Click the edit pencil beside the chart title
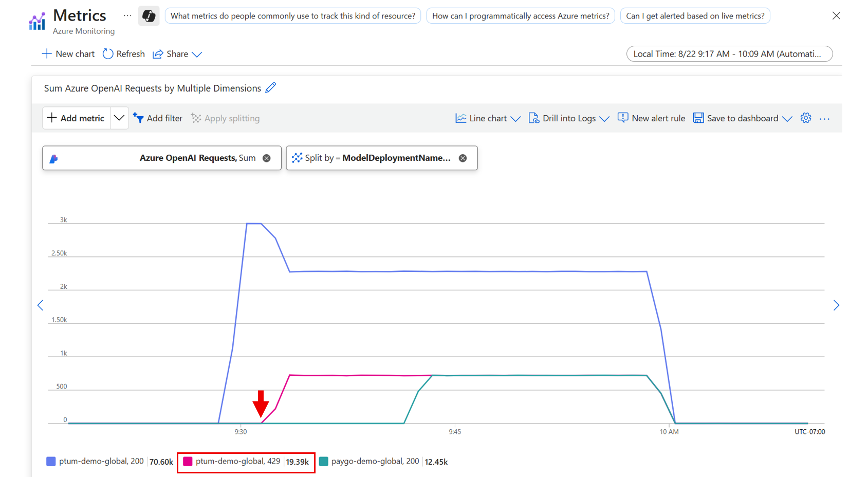 point(271,88)
